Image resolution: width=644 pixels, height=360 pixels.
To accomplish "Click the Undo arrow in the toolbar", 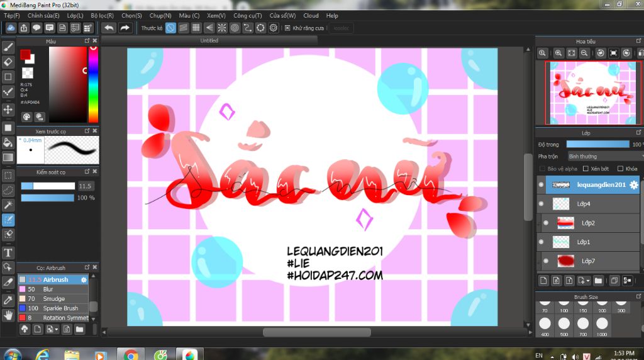I will click(109, 28).
